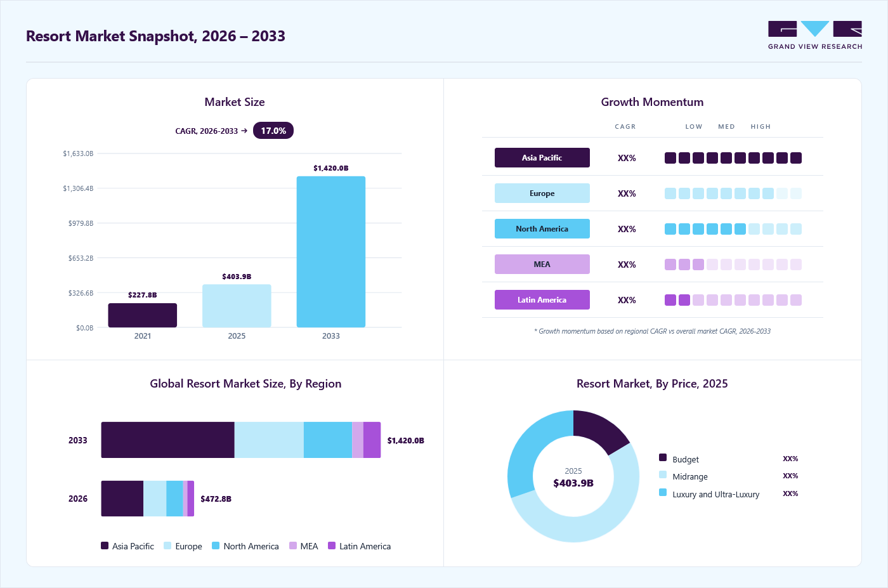Click the $979.8B axis label
Viewport: 888px width, 588px height.
pyautogui.click(x=81, y=223)
